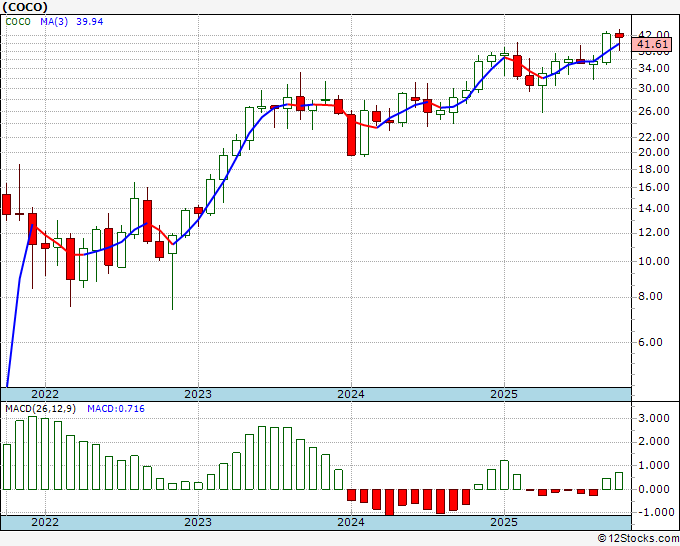Click the MACD(26,12,9) indicator label

click(40, 409)
